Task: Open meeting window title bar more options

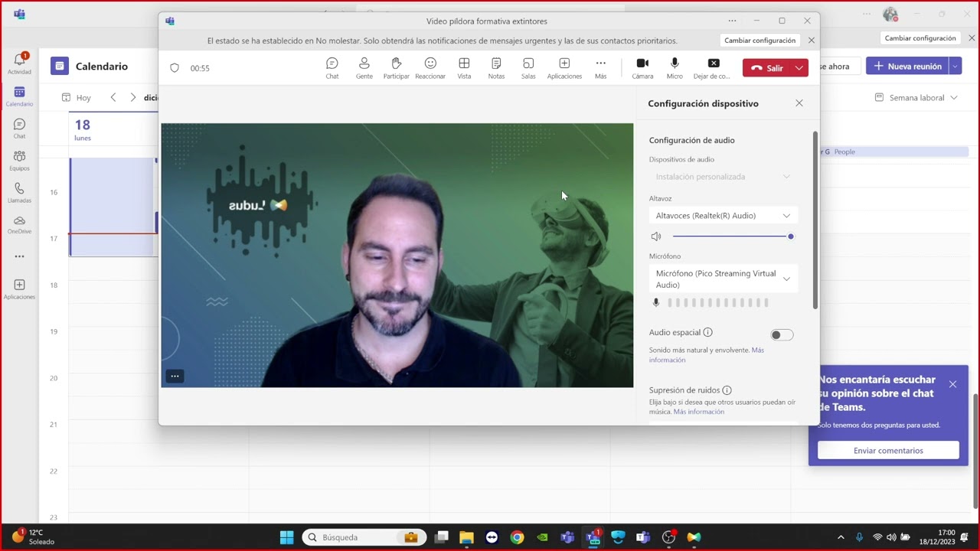Action: click(x=732, y=21)
